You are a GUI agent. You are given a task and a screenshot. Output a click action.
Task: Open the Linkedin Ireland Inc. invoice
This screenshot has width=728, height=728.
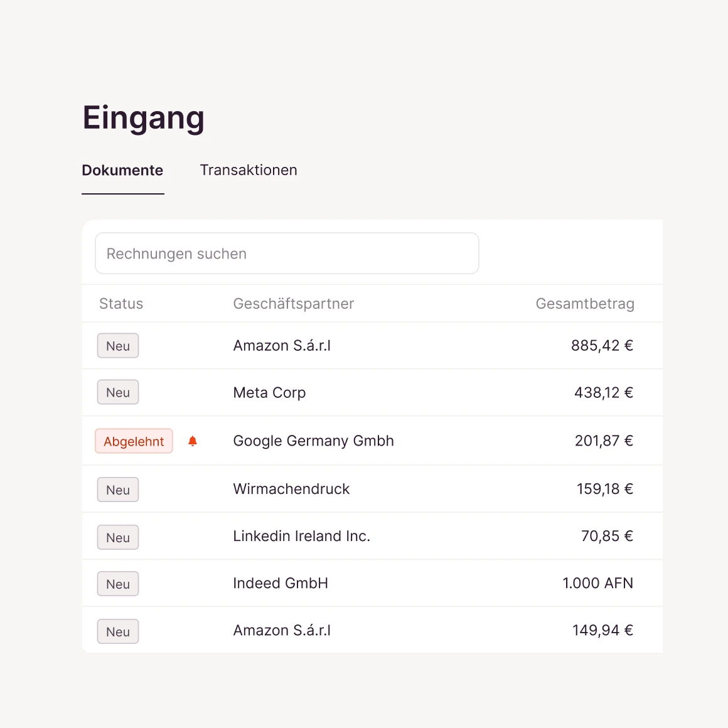[301, 537]
